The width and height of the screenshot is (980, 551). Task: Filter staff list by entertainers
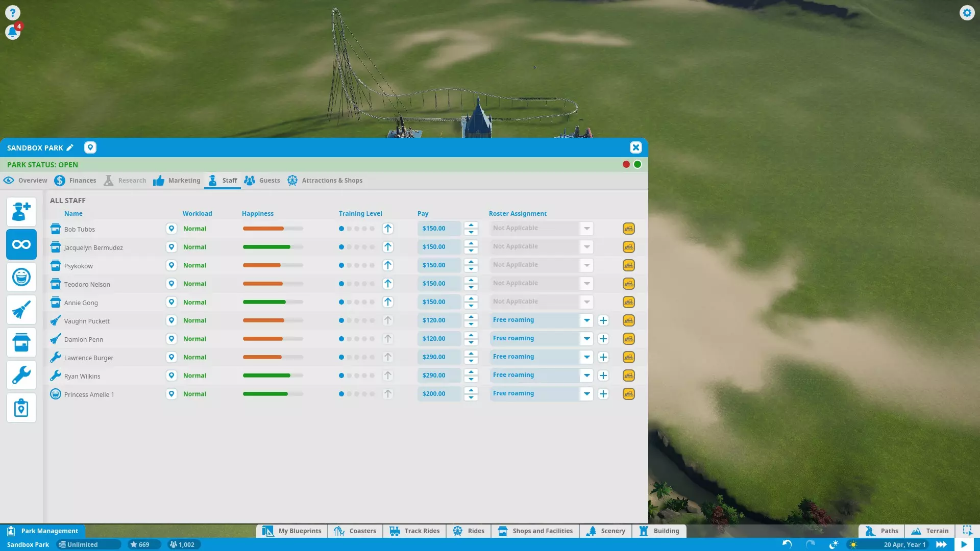(21, 277)
